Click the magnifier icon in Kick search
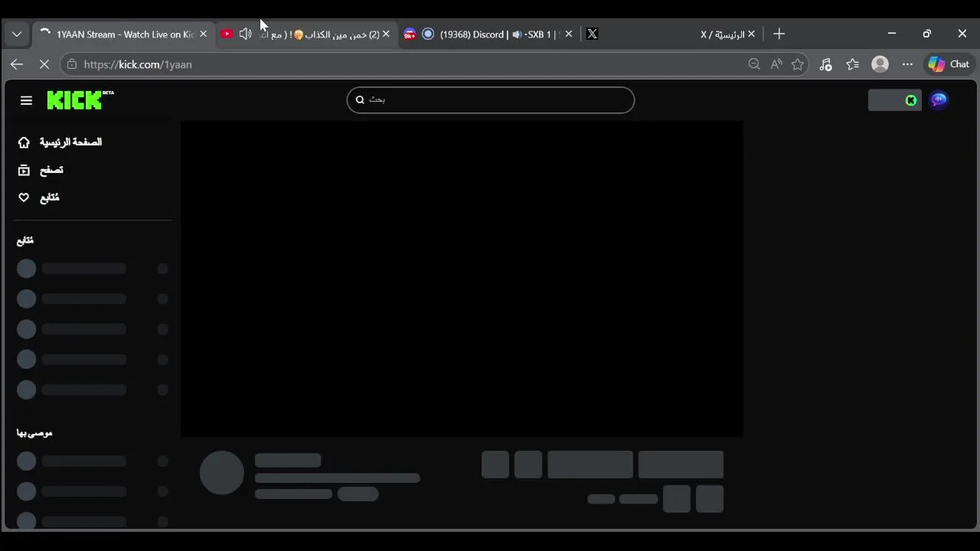The height and width of the screenshot is (551, 980). point(360,99)
